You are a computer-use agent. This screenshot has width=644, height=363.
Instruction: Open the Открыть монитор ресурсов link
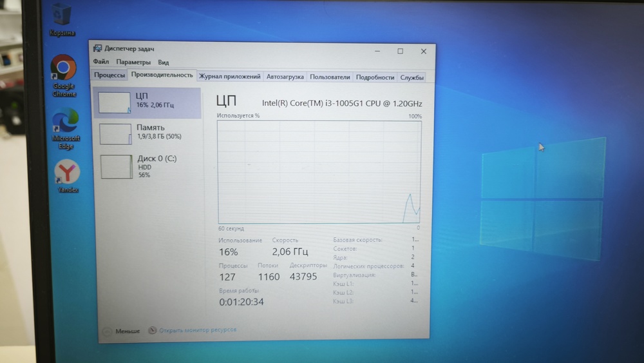click(198, 329)
